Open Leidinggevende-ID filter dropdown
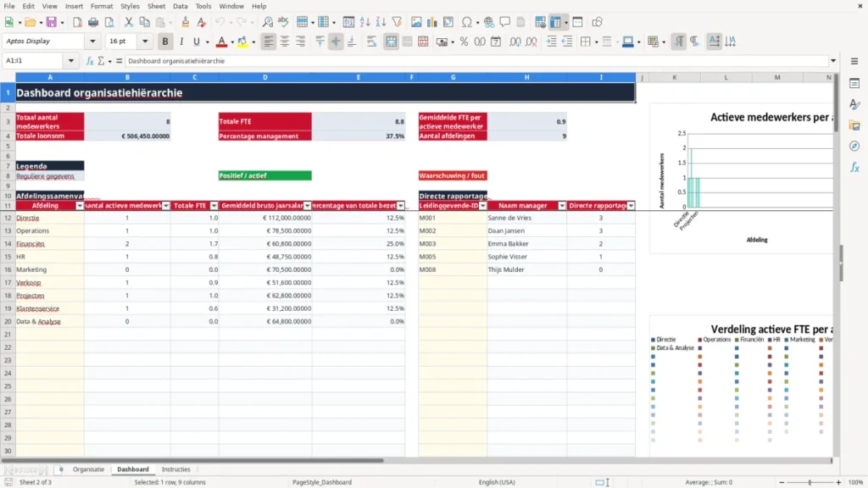The height and width of the screenshot is (488, 868). tap(482, 206)
